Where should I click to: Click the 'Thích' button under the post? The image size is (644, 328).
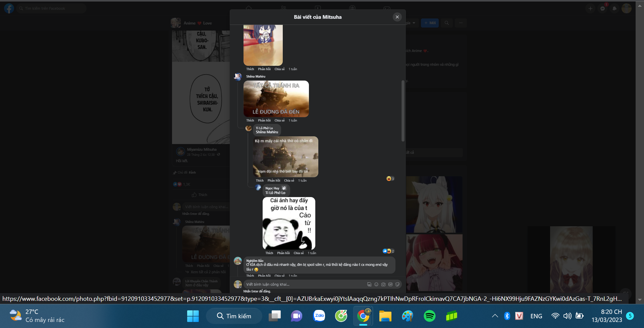(200, 195)
